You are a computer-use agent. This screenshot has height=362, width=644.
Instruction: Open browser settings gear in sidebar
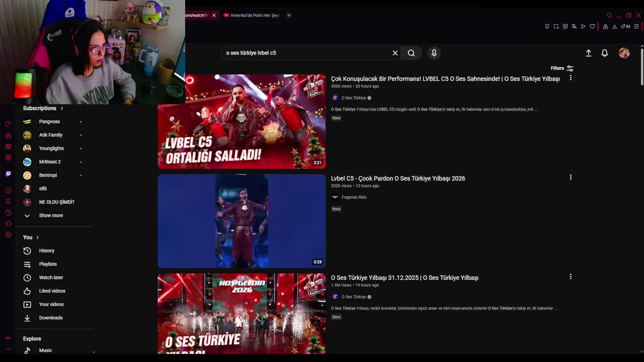(8, 235)
